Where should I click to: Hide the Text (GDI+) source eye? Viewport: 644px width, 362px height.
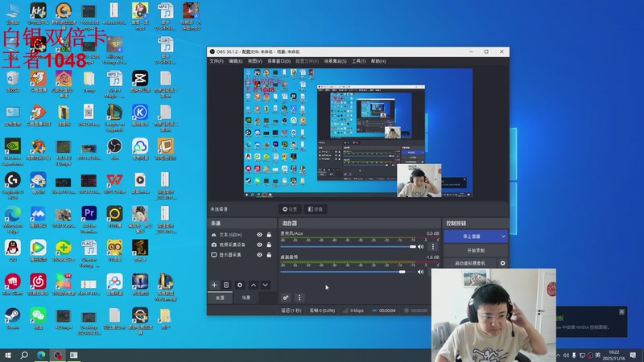(259, 235)
